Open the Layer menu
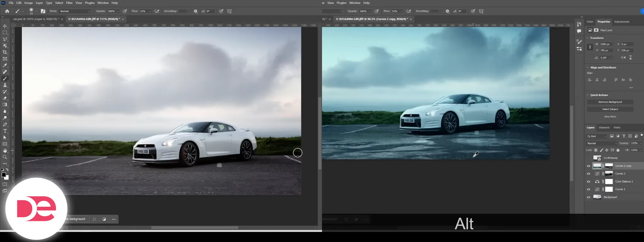This screenshot has height=242, width=644. pyautogui.click(x=39, y=3)
